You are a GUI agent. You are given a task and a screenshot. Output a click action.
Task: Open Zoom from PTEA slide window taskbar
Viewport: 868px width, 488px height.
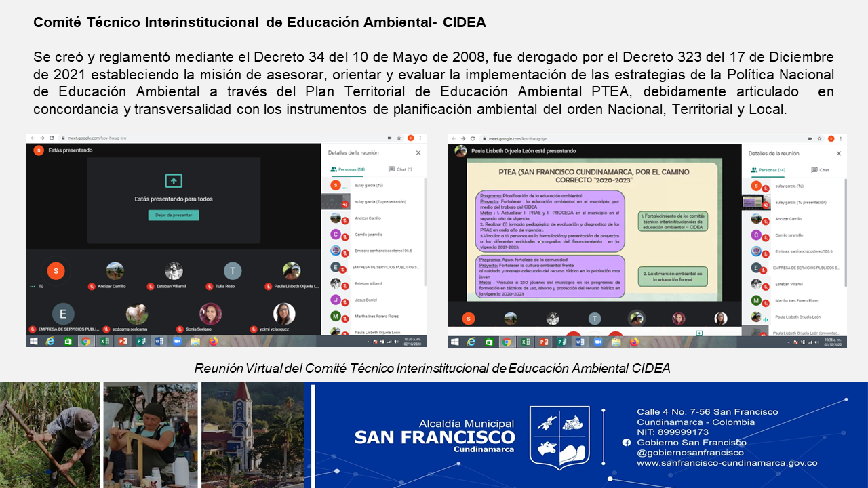597,342
